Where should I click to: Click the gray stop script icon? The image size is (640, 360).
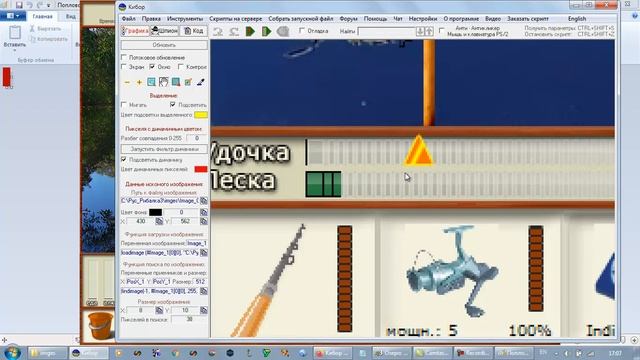pos(283,31)
